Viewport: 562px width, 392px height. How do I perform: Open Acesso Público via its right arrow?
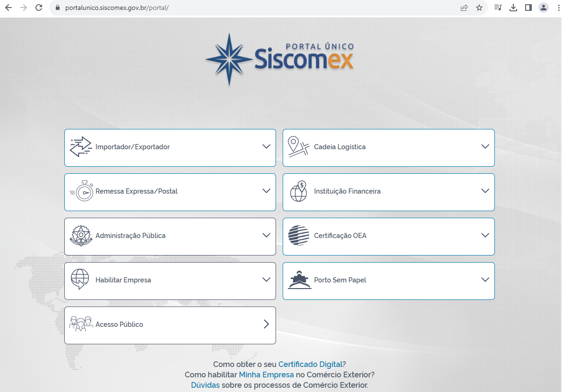pyautogui.click(x=266, y=324)
